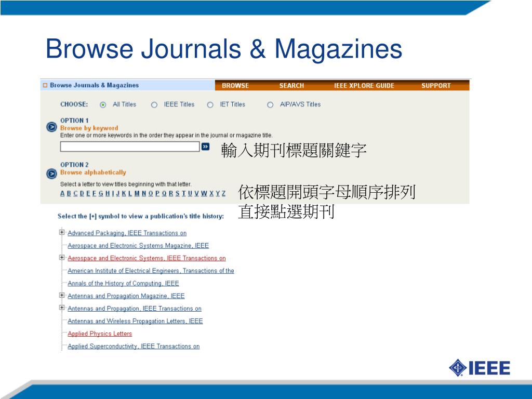This screenshot has height=399, width=532.
Task: Browse titles beginning with letter W
Action: [204, 193]
